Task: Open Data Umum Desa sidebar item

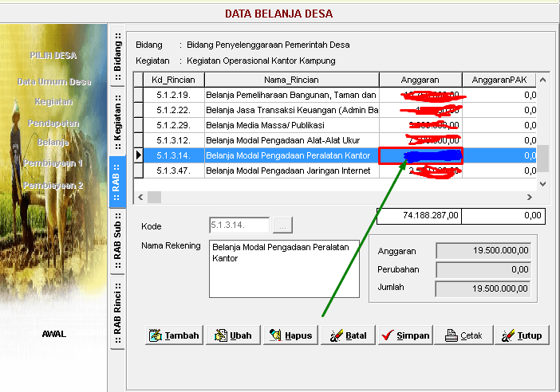Action: click(54, 82)
